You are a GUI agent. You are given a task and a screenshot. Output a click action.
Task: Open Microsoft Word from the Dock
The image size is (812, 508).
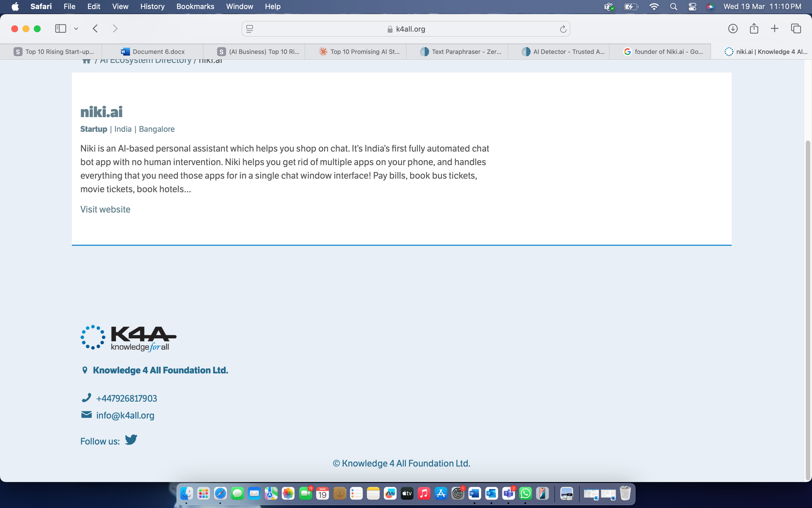click(475, 493)
